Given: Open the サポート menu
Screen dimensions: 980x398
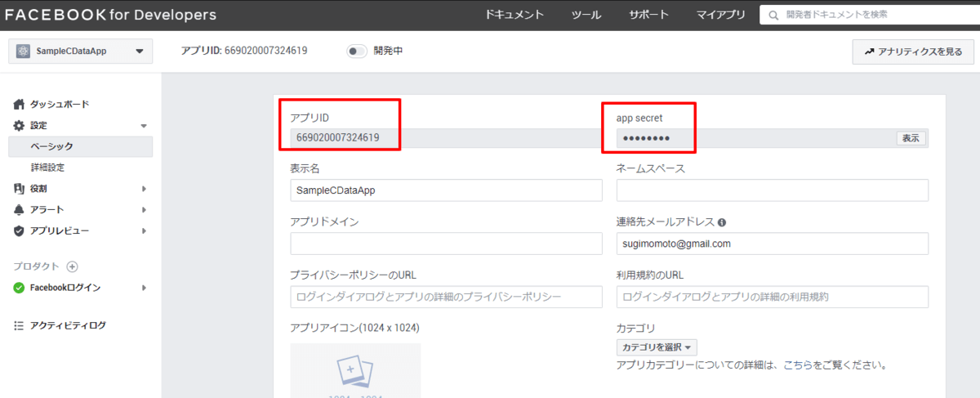Looking at the screenshot, I should coord(649,15).
